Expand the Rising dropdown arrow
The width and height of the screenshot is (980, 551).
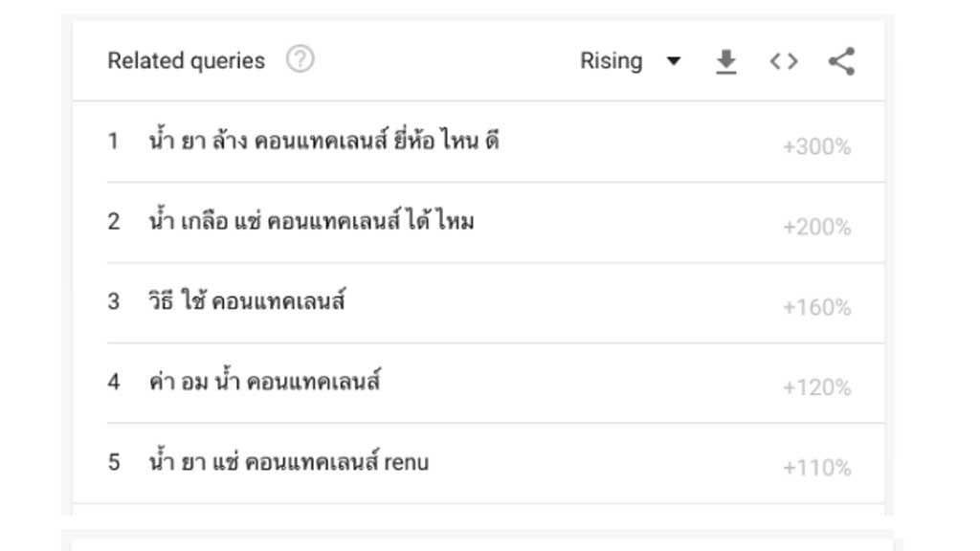(674, 62)
